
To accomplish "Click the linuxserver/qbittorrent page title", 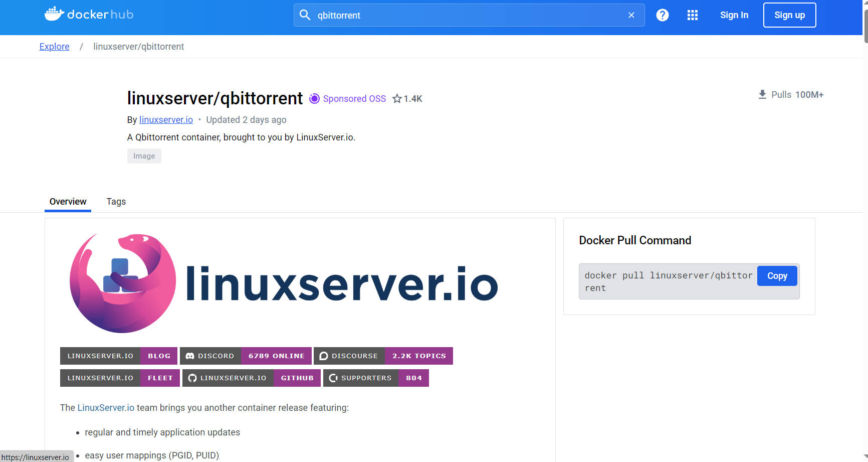I will [215, 98].
